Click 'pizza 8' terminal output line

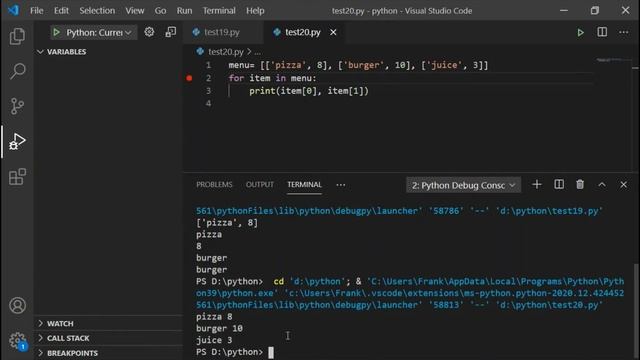(x=214, y=316)
